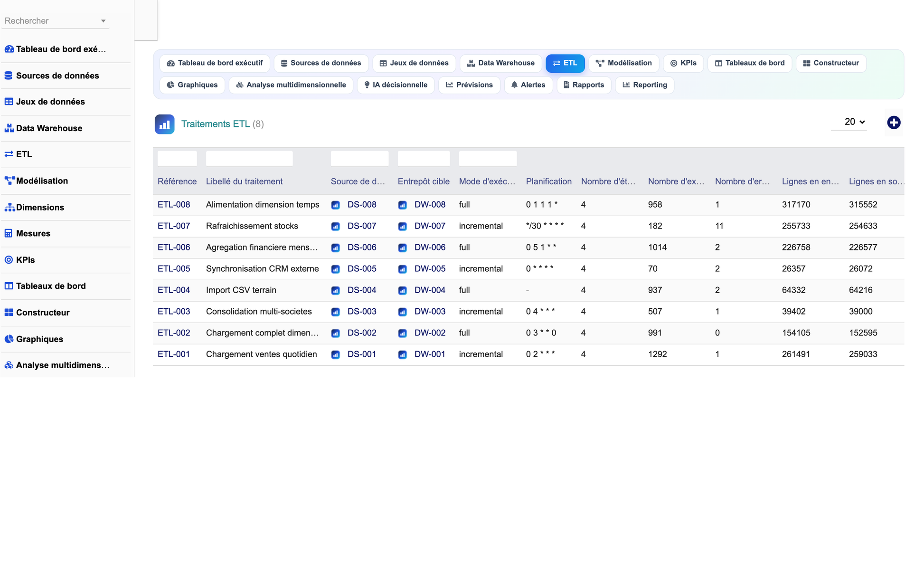
Task: Click the DS-003 source icon
Action: coord(335,312)
